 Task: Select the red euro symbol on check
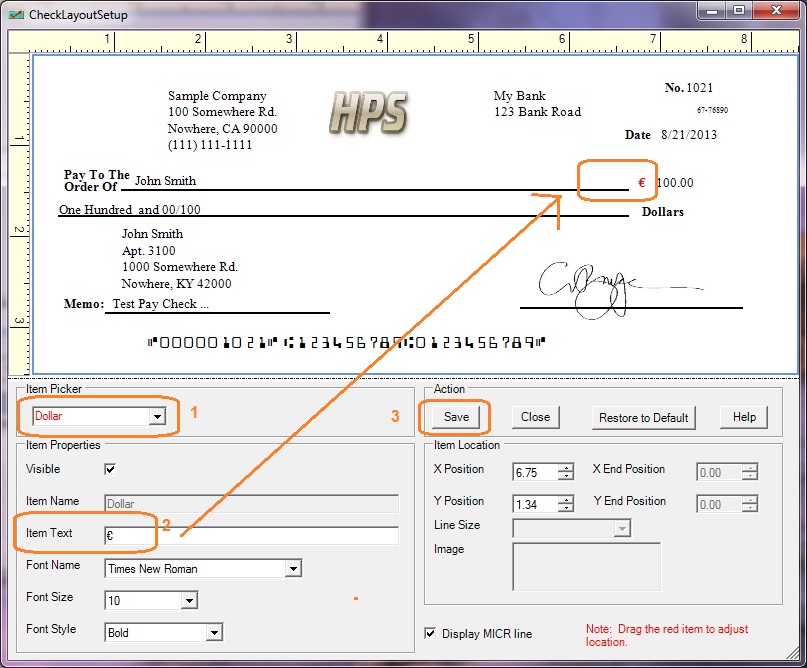(642, 183)
